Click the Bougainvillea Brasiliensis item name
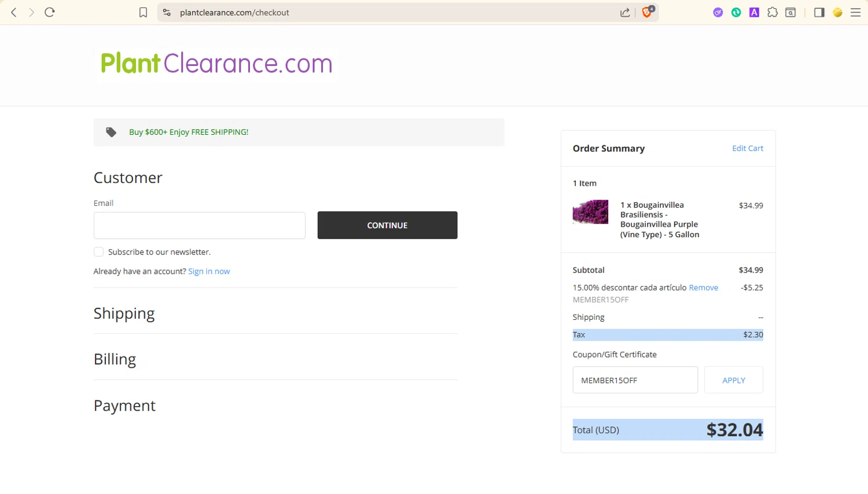 pyautogui.click(x=660, y=220)
